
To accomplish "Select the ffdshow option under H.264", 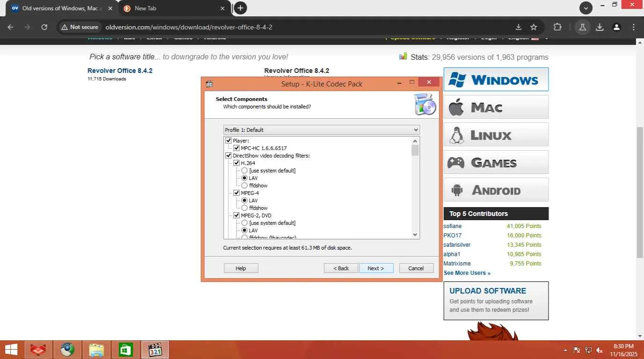I will coord(244,186).
